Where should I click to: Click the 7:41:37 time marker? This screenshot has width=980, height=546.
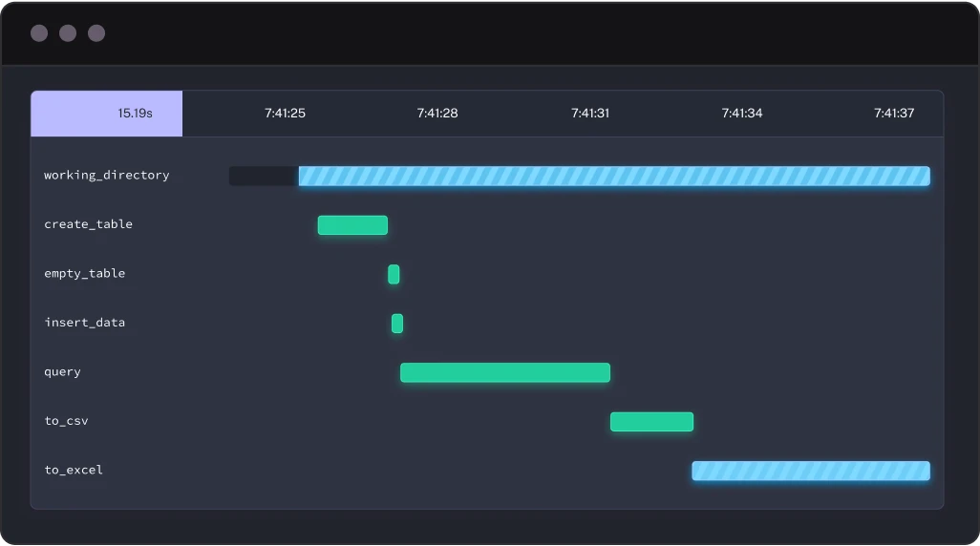coord(894,113)
